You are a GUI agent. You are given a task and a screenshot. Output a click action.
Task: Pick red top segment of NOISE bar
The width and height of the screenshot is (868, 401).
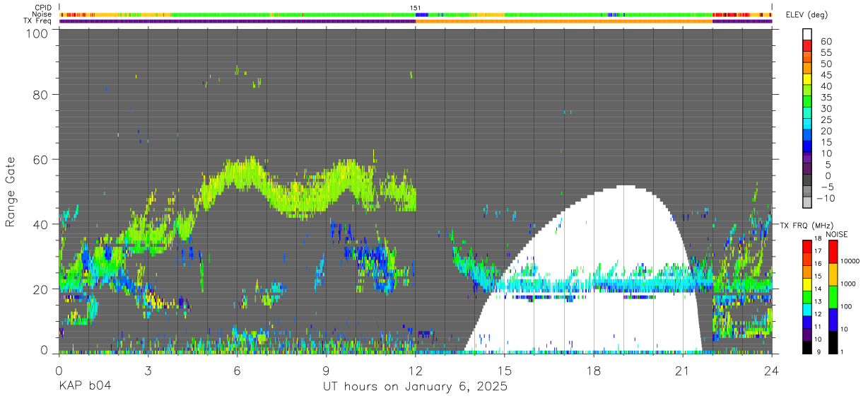[833, 252]
